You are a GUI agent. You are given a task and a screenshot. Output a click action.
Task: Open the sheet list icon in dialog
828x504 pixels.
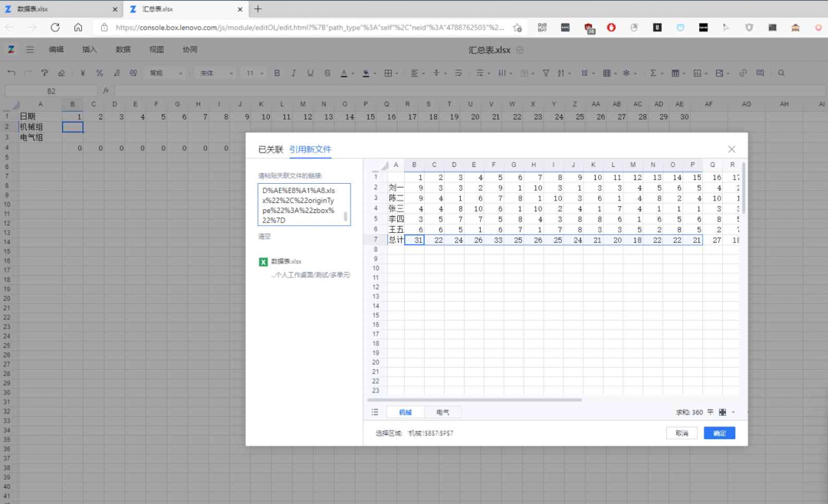pyautogui.click(x=375, y=412)
